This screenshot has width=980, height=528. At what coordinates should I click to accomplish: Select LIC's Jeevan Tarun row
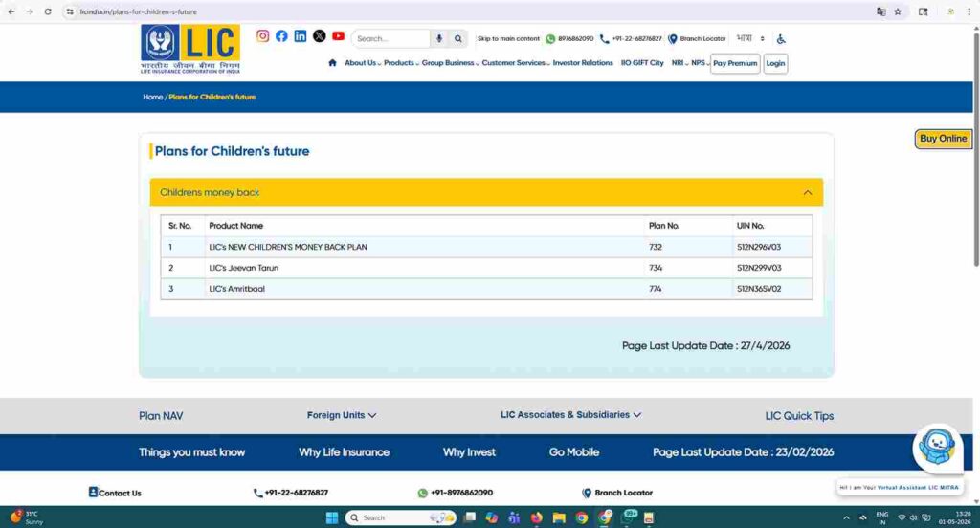click(486, 268)
